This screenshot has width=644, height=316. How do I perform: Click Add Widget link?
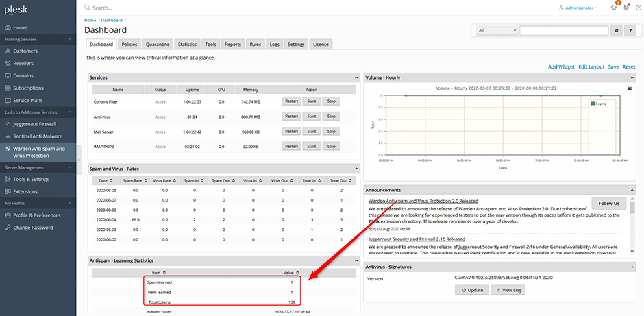[562, 66]
